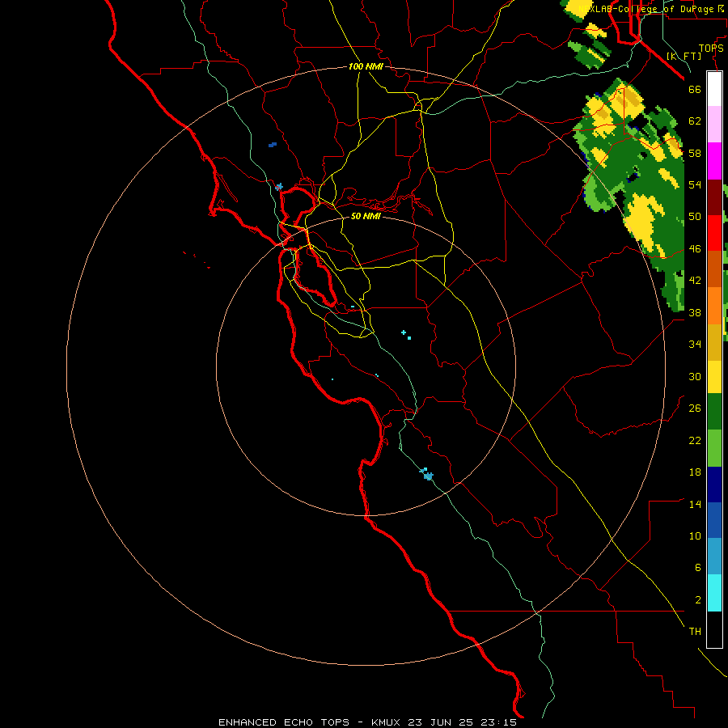Click the 23 JUN 25 date in caption

tap(441, 722)
